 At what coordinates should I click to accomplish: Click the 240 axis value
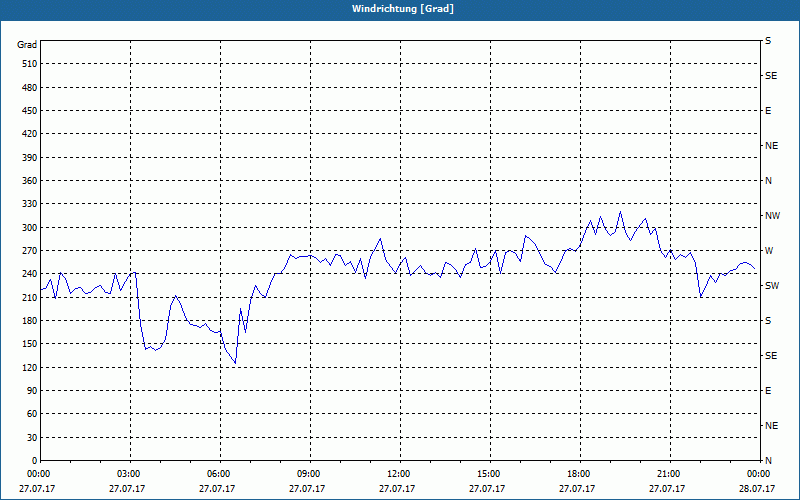point(30,274)
